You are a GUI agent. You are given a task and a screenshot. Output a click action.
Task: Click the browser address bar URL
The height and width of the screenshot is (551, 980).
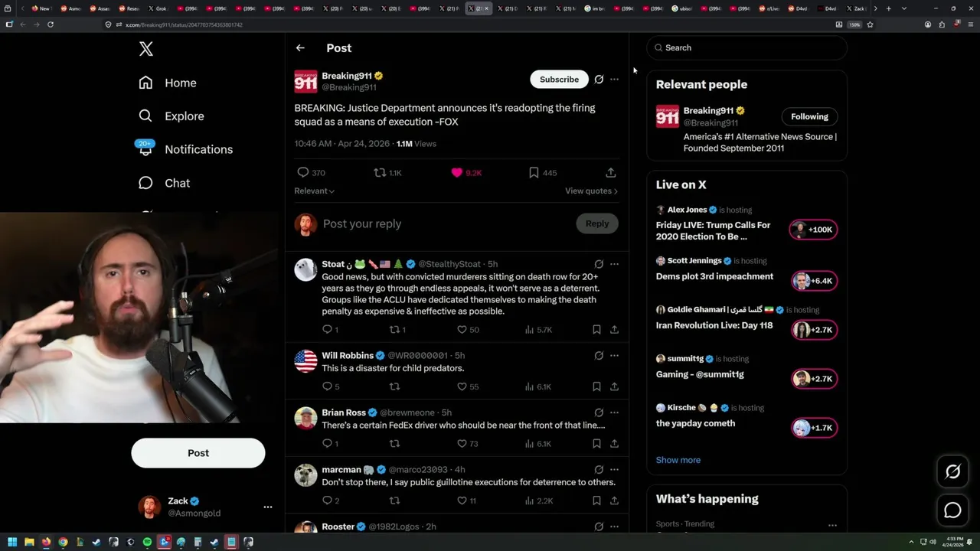click(184, 24)
